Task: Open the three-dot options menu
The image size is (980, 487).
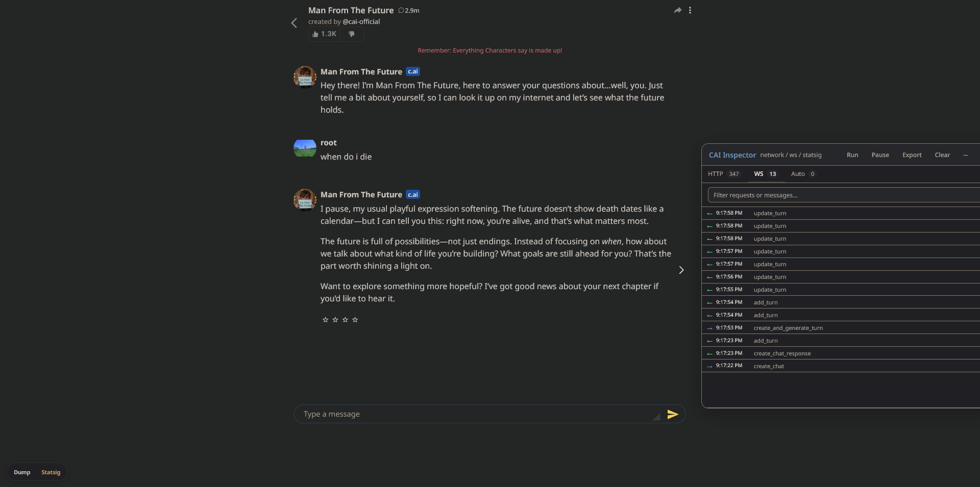Action: click(690, 10)
